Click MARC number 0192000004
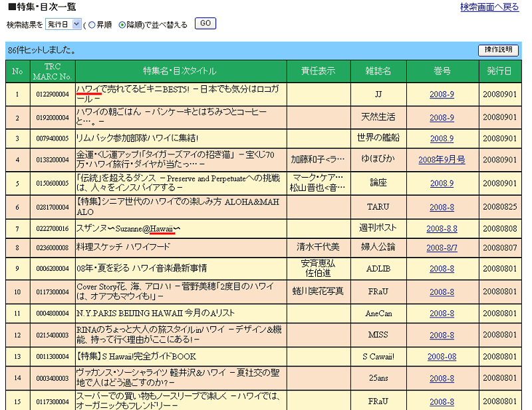This screenshot has height=410, width=532. (x=53, y=118)
